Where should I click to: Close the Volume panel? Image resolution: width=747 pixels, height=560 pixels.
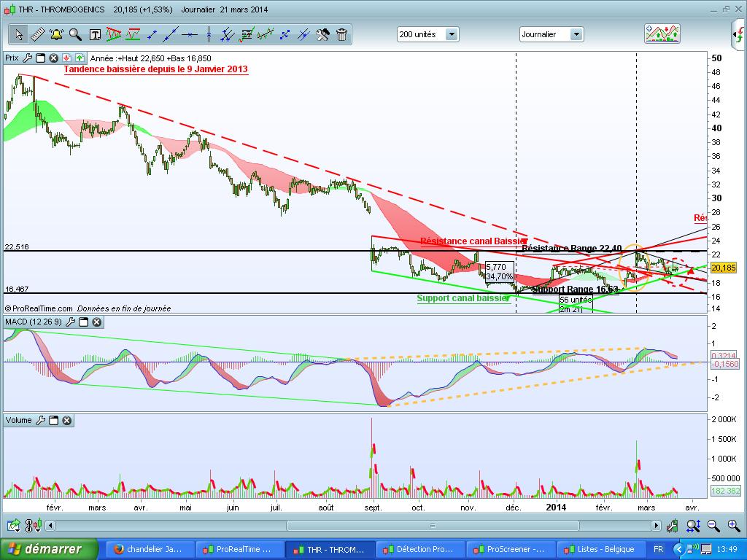[x=66, y=421]
